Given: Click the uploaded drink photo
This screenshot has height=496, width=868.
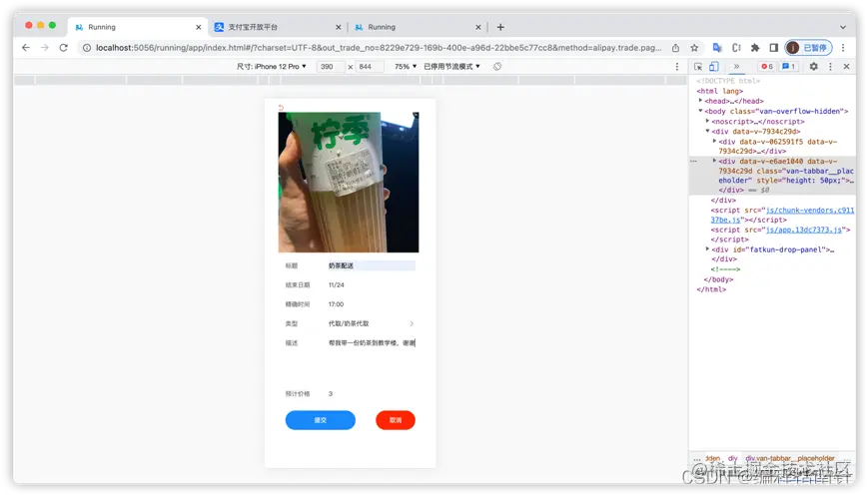Looking at the screenshot, I should (x=349, y=182).
